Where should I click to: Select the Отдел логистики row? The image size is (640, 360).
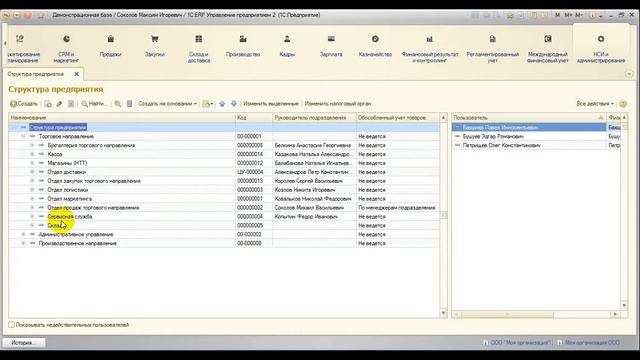pyautogui.click(x=224, y=190)
